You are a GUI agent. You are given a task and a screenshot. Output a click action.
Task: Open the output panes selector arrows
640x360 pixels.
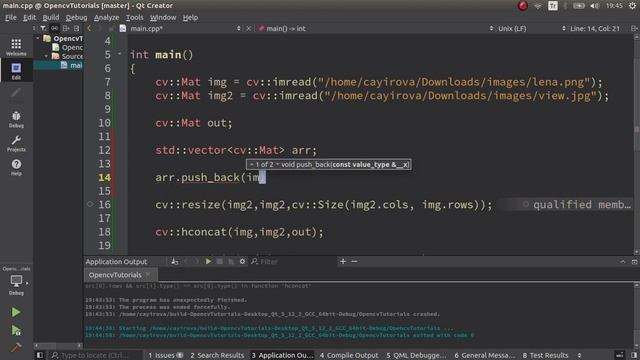coord(579,355)
